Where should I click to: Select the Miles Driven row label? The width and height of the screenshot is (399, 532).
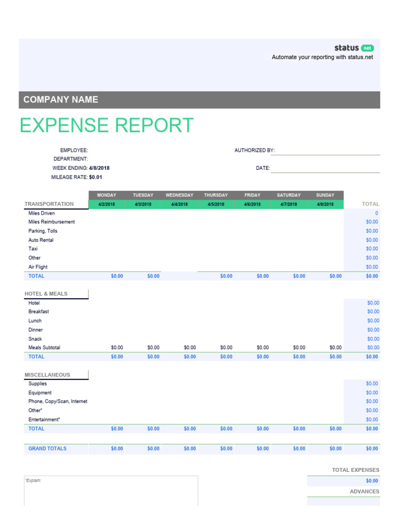[42, 213]
